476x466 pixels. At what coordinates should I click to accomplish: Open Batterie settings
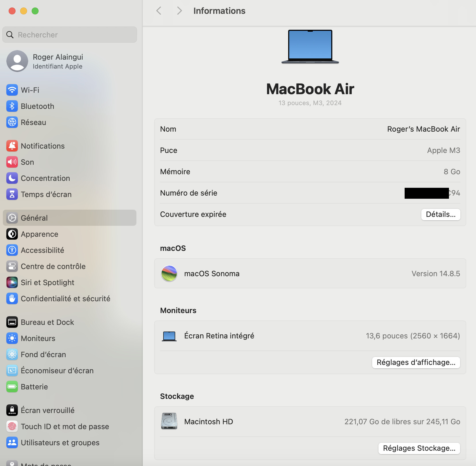click(x=34, y=387)
